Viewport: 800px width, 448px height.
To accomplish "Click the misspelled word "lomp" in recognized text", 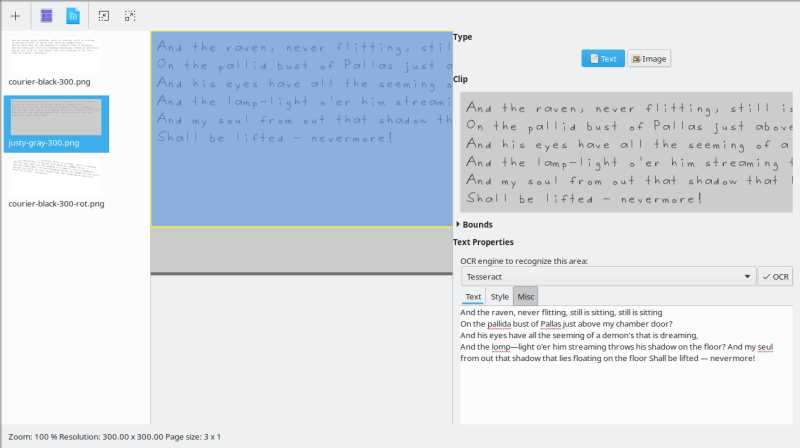I will coord(486,347).
